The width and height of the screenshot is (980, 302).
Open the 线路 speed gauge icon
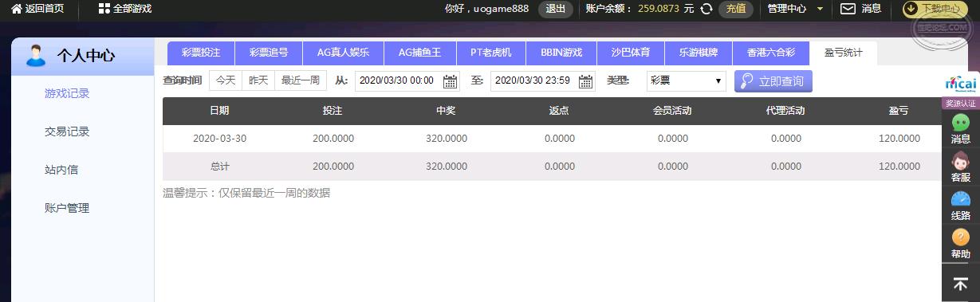tap(961, 199)
